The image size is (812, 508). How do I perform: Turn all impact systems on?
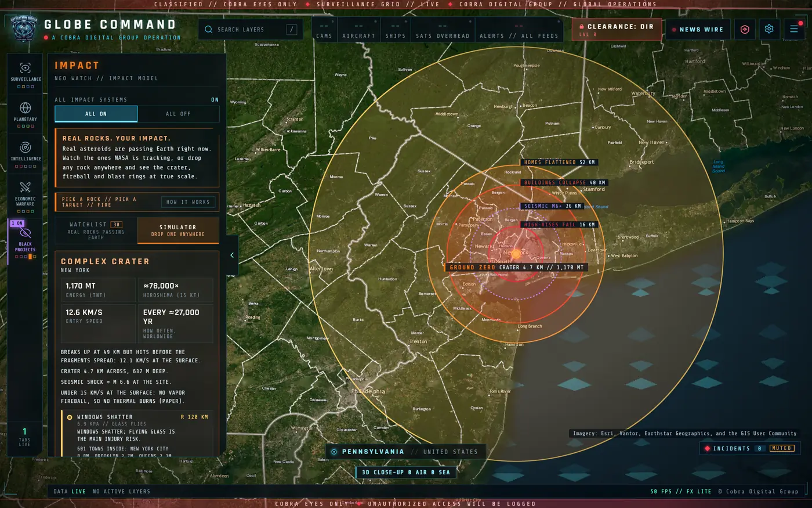(x=96, y=114)
